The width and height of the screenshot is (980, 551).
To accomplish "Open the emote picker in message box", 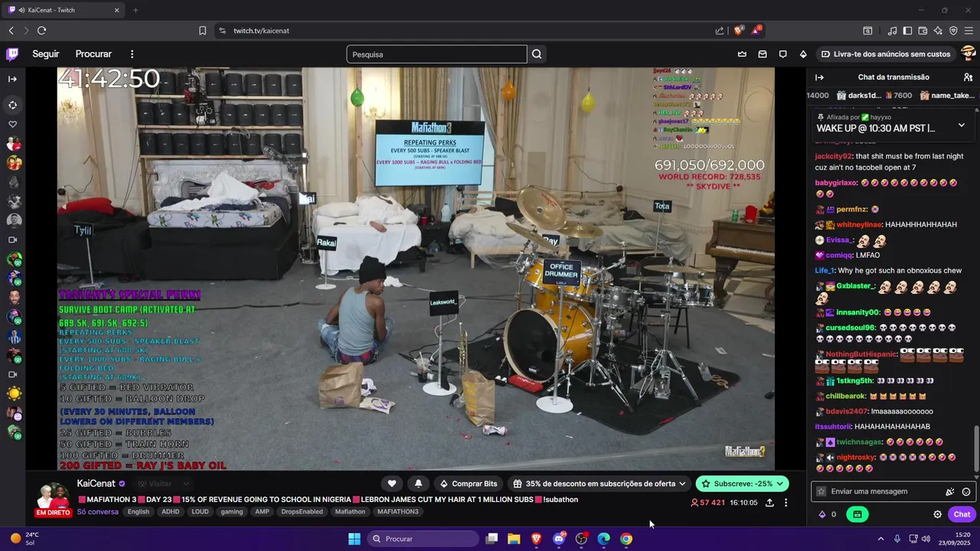I will pos(966,492).
